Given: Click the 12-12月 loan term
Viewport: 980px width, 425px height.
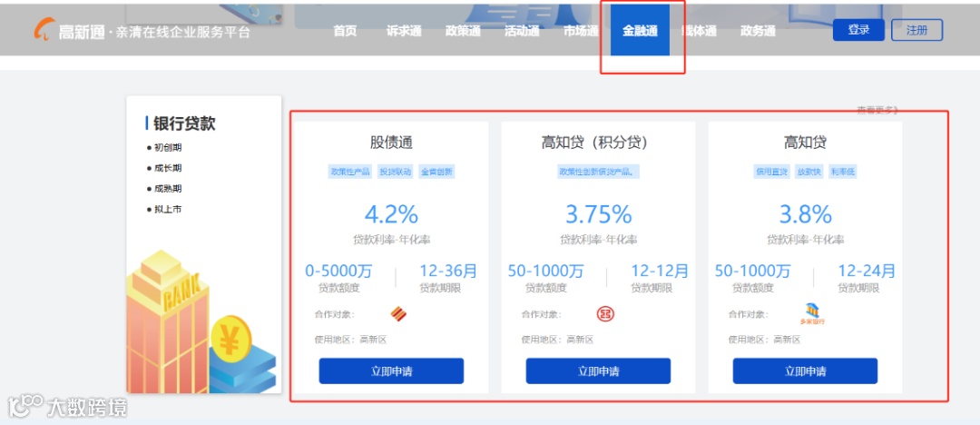Looking at the screenshot, I should pos(660,271).
